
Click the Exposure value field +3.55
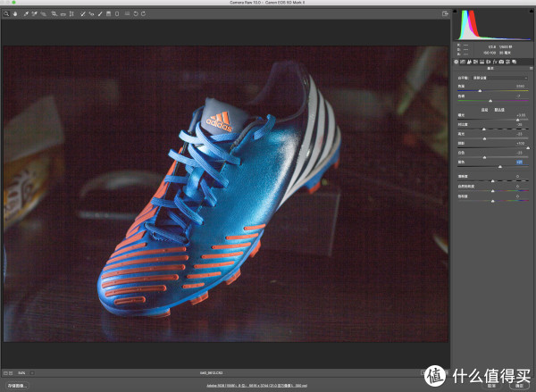pyautogui.click(x=520, y=115)
